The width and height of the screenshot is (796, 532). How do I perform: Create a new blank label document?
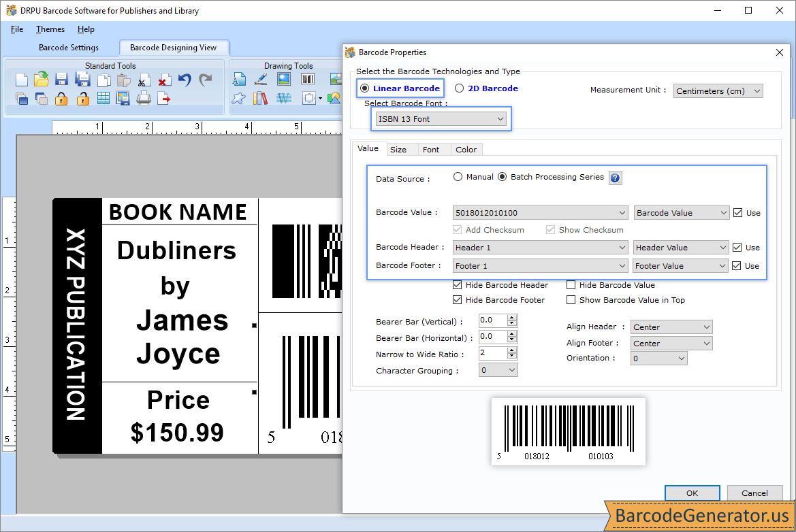point(22,80)
